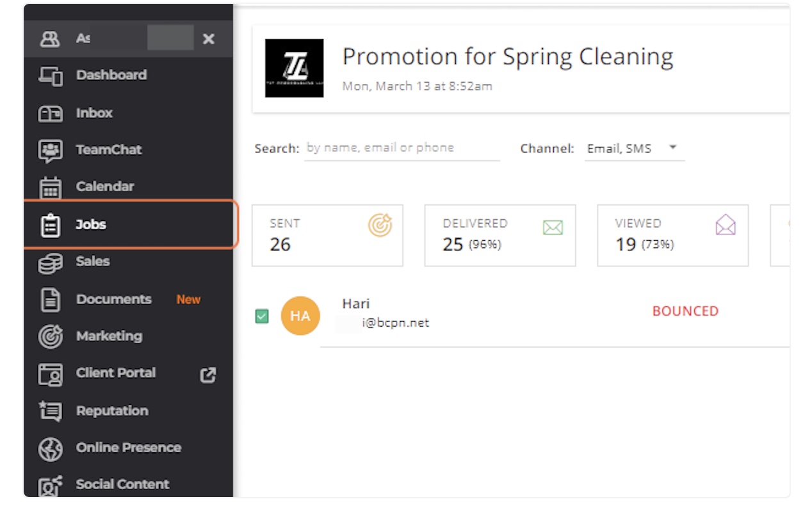Click the Marketing target icon
This screenshot has height=515, width=812.
[x=51, y=337]
